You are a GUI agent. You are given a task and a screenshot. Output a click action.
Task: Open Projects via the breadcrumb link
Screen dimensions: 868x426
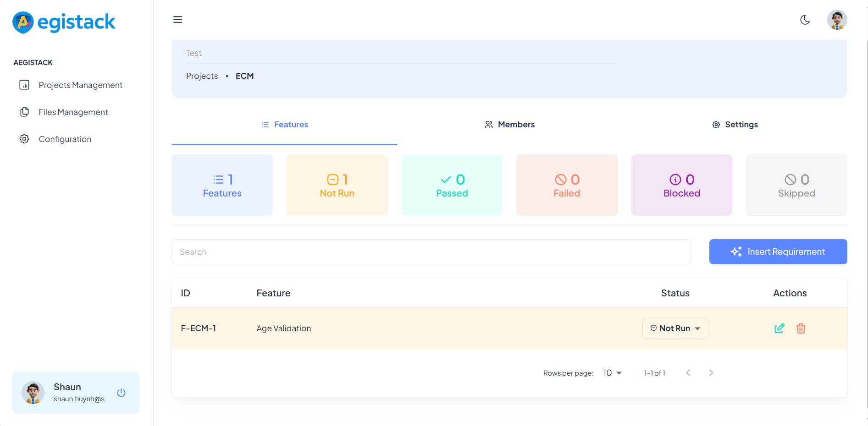202,76
